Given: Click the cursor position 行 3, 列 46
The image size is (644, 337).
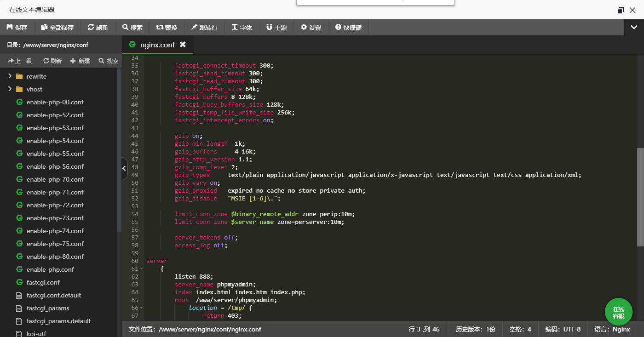Looking at the screenshot, I should (x=424, y=329).
